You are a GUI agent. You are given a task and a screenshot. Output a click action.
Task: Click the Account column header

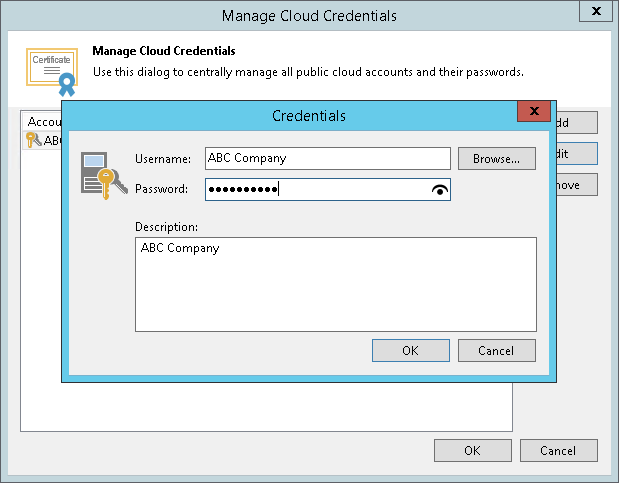coord(43,122)
